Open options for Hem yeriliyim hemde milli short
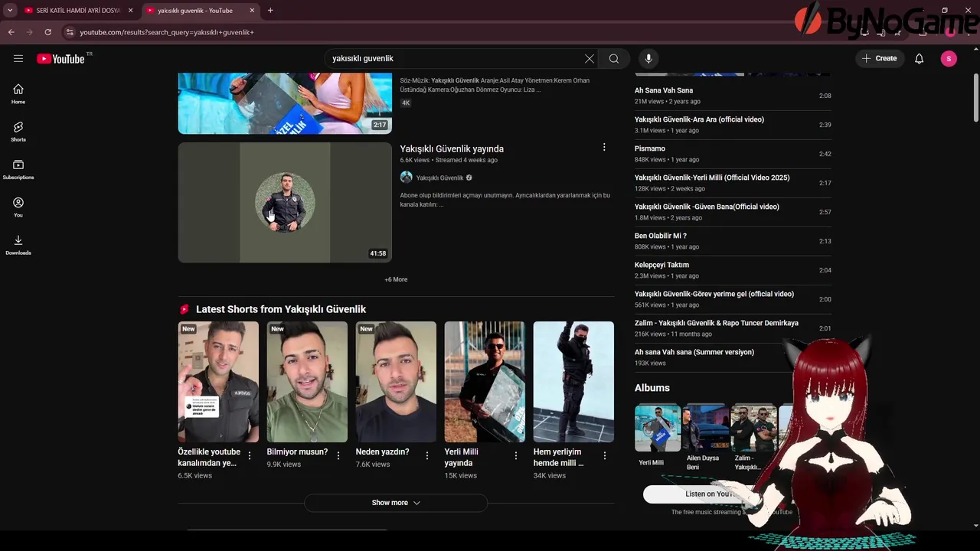The width and height of the screenshot is (980, 551). click(x=605, y=455)
